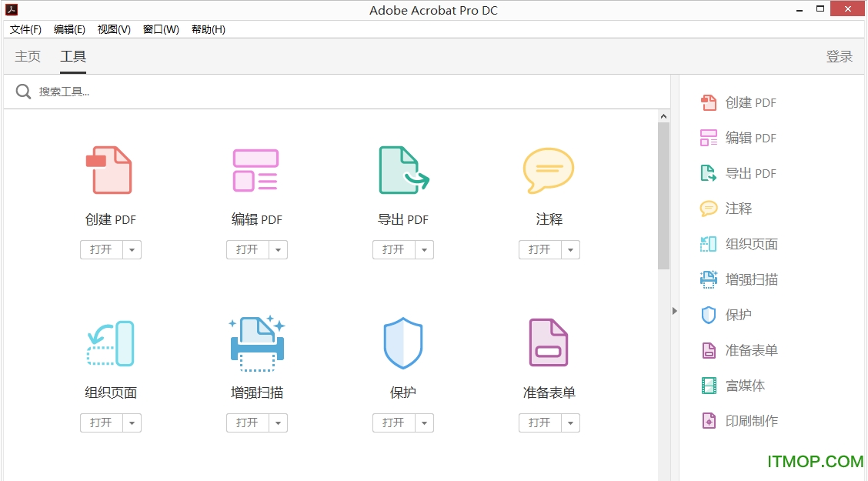Select 增强扫描 icon in right sidebar

pyautogui.click(x=709, y=279)
